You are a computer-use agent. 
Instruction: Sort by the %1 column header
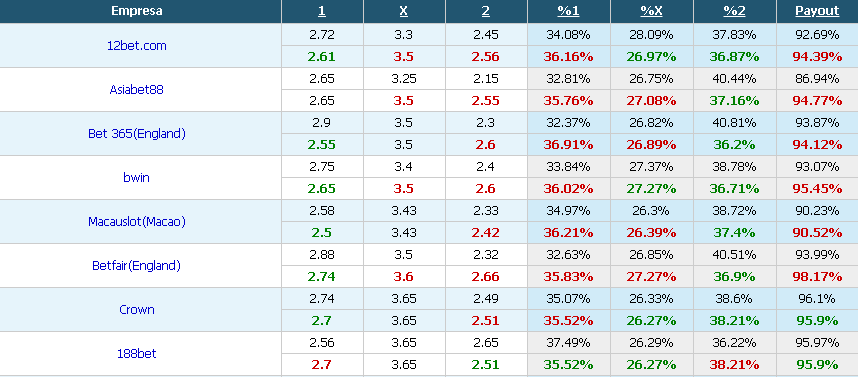click(569, 11)
